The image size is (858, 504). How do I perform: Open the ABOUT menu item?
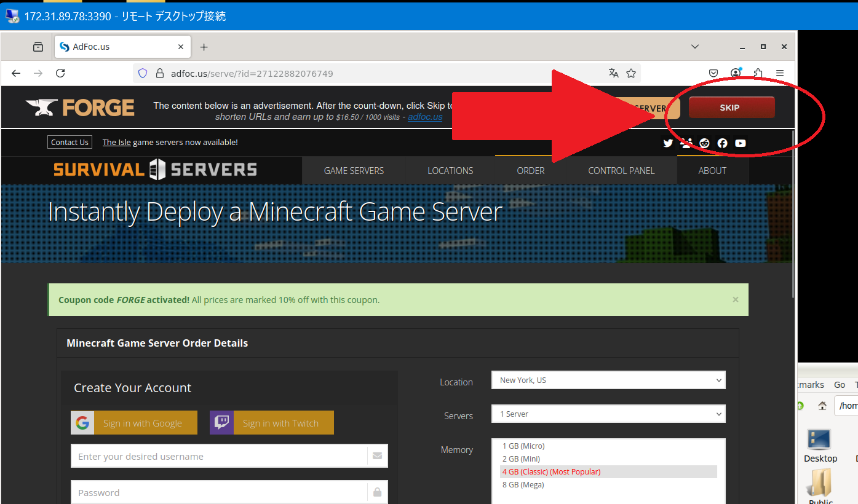pos(712,171)
